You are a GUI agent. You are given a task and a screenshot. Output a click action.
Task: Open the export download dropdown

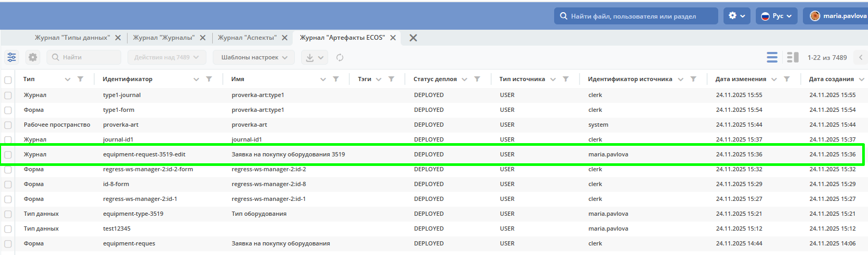coord(314,57)
